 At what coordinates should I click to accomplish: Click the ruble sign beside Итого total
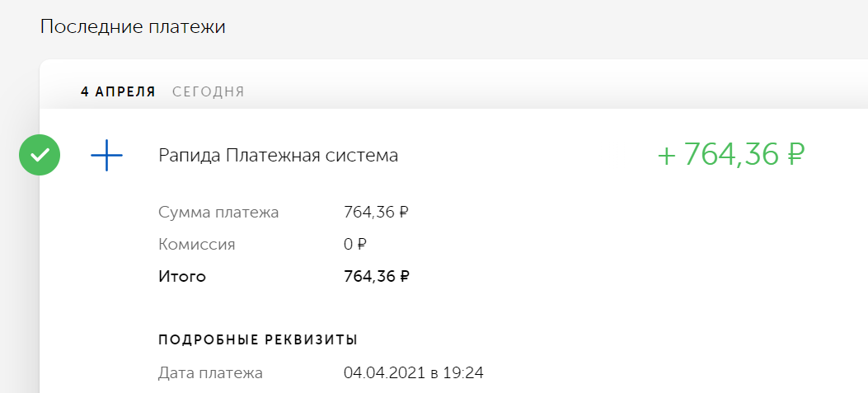404,276
